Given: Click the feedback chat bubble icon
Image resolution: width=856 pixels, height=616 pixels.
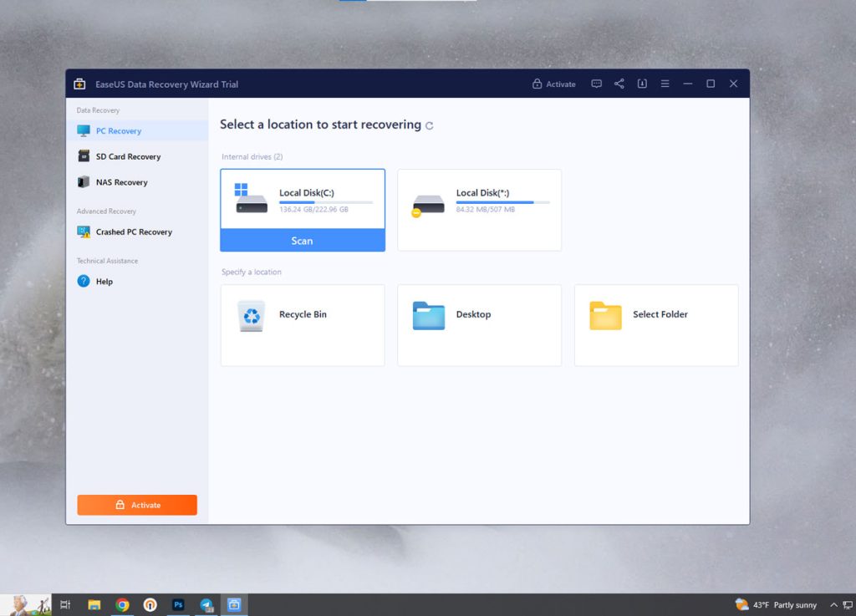Looking at the screenshot, I should 596,84.
